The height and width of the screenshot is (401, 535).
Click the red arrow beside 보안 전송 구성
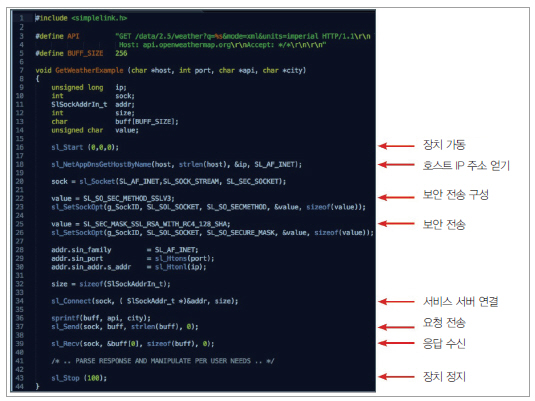click(x=396, y=197)
